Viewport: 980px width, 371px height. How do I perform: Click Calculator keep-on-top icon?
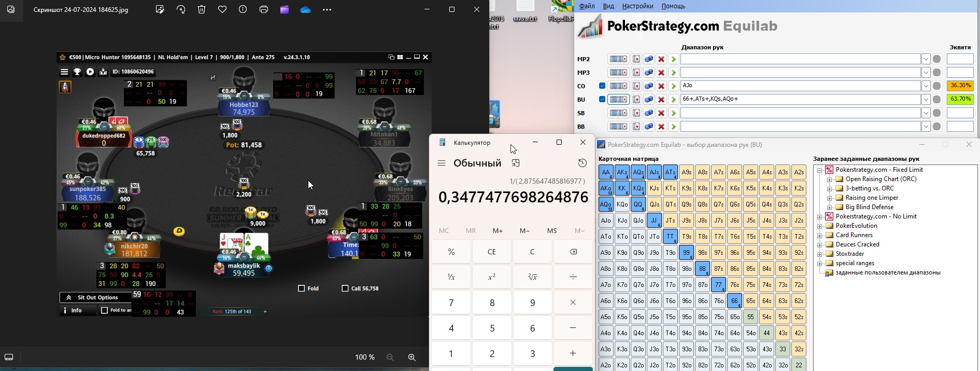pos(516,163)
